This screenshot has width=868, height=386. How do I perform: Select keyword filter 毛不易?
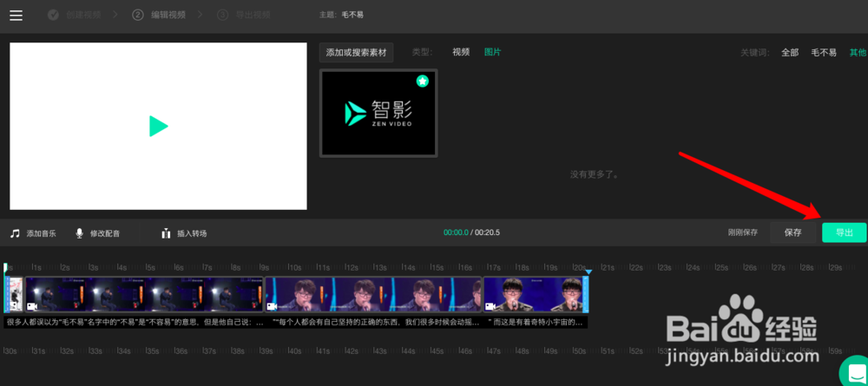coord(824,53)
